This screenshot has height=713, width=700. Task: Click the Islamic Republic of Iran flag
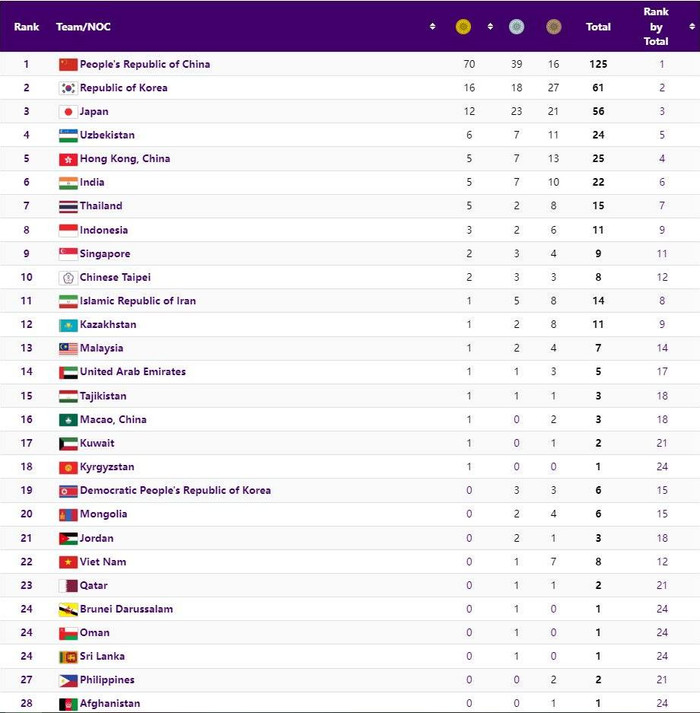click(x=68, y=301)
